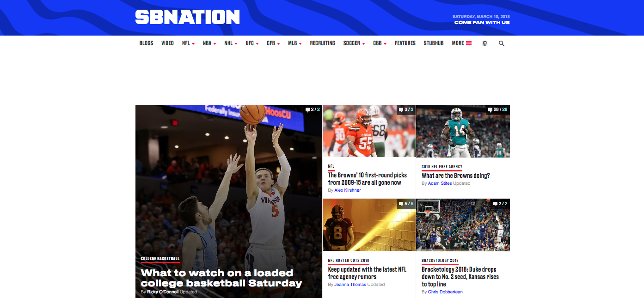
Task: View author Alex Kirshner's page
Action: coord(348,190)
